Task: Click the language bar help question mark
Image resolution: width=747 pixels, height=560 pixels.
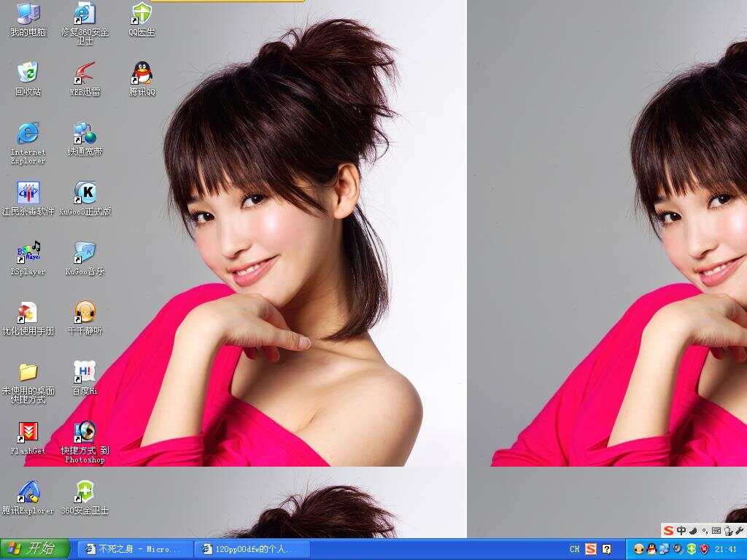Action: point(606,549)
